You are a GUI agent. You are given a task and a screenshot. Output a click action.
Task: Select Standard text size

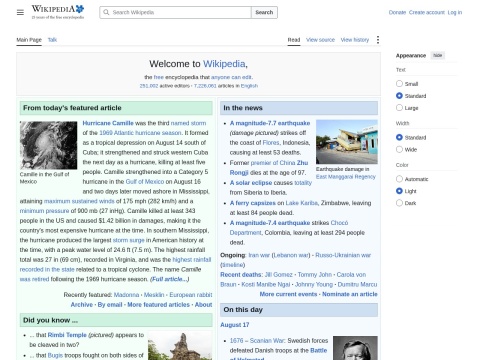(x=399, y=96)
